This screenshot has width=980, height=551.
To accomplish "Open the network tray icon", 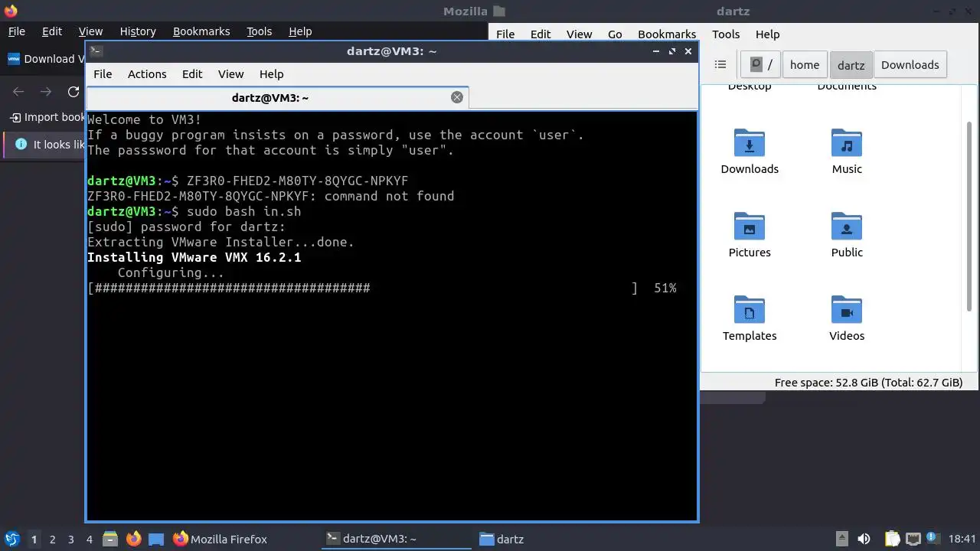I will pos(913,539).
